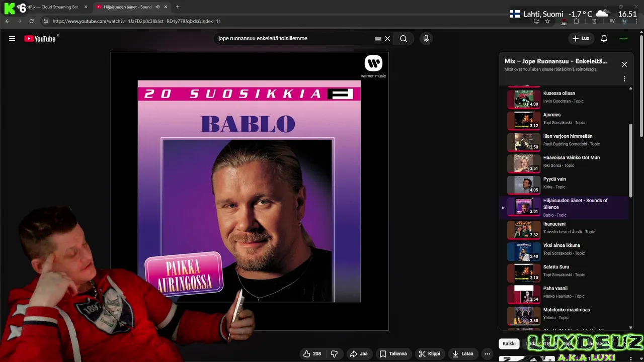Screen dimensions: 644x362
Task: Click the Mix – Jope Ruonansuu playlist title
Action: (555, 61)
